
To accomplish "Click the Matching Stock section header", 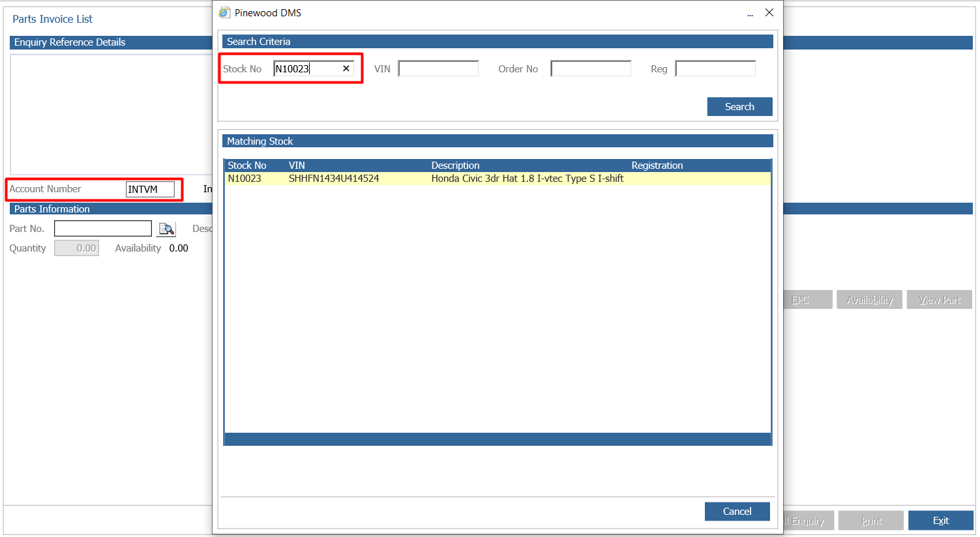I will click(497, 141).
